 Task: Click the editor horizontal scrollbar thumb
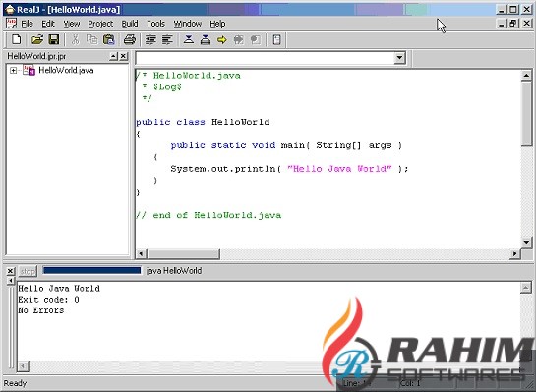tap(183, 253)
